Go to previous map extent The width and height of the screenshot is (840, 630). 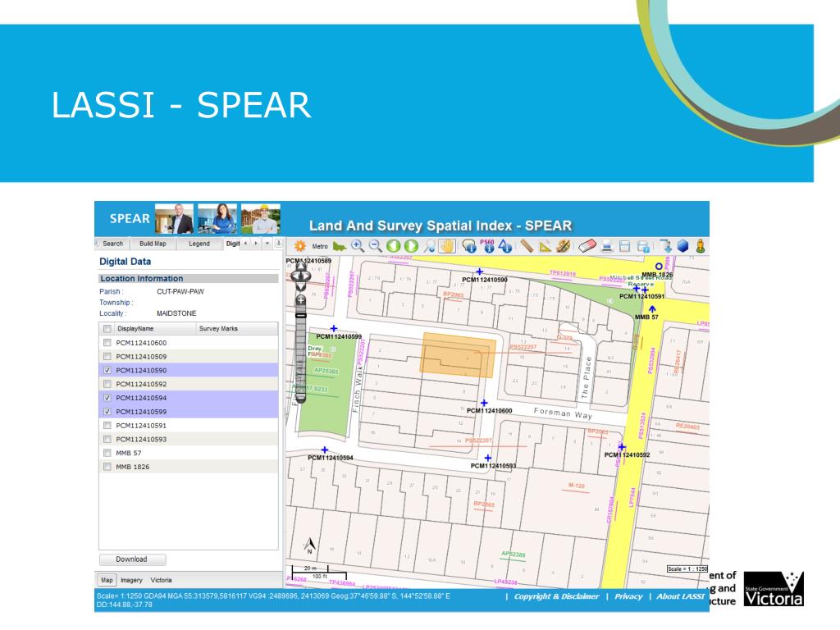pyautogui.click(x=394, y=246)
